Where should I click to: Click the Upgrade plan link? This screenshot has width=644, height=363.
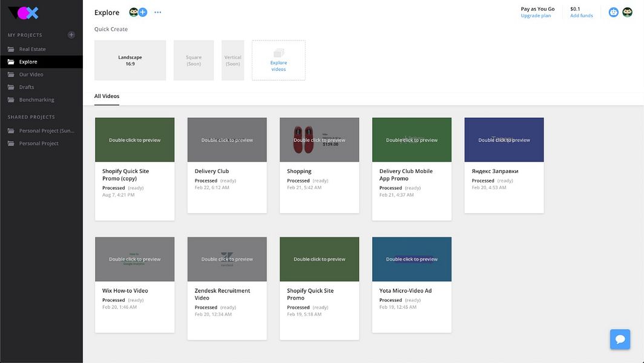coord(536,16)
